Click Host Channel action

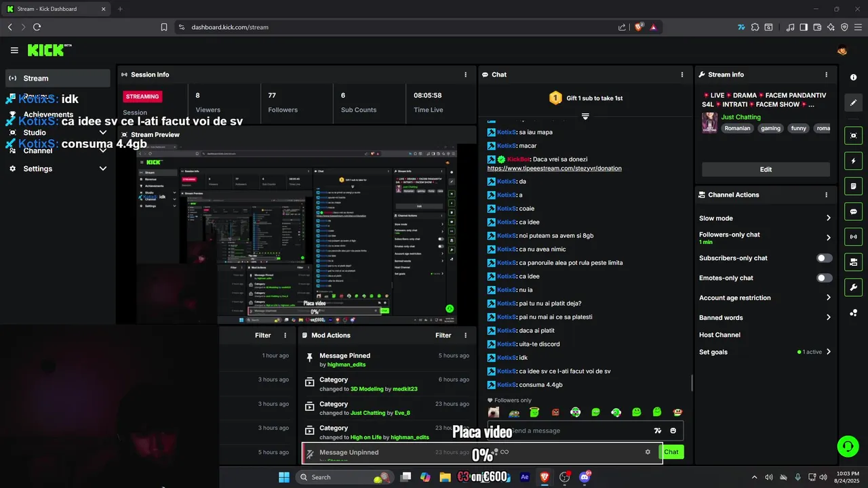(x=719, y=335)
